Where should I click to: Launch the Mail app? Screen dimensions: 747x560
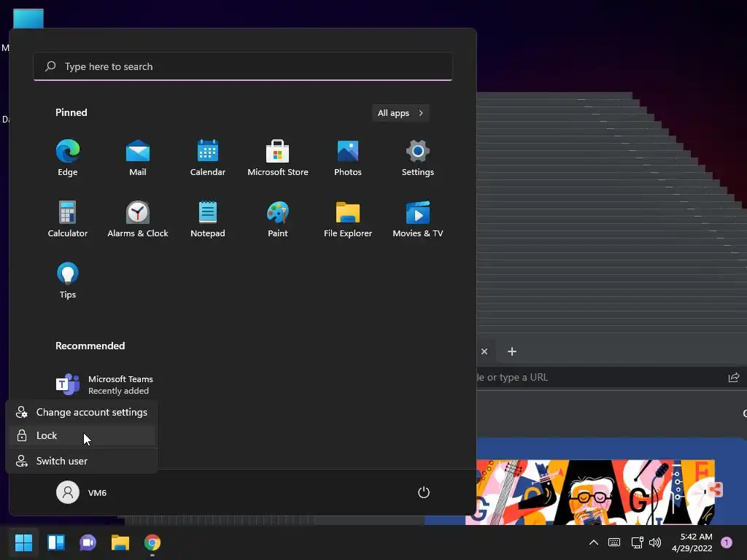(x=138, y=158)
